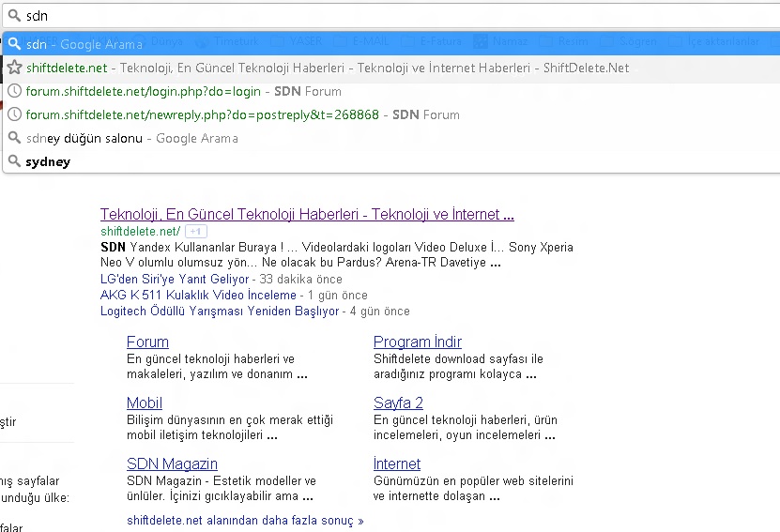Click 'shiftdelete.net alanından daha fazla sonuç »'
This screenshot has height=532, width=780.
pos(245,521)
